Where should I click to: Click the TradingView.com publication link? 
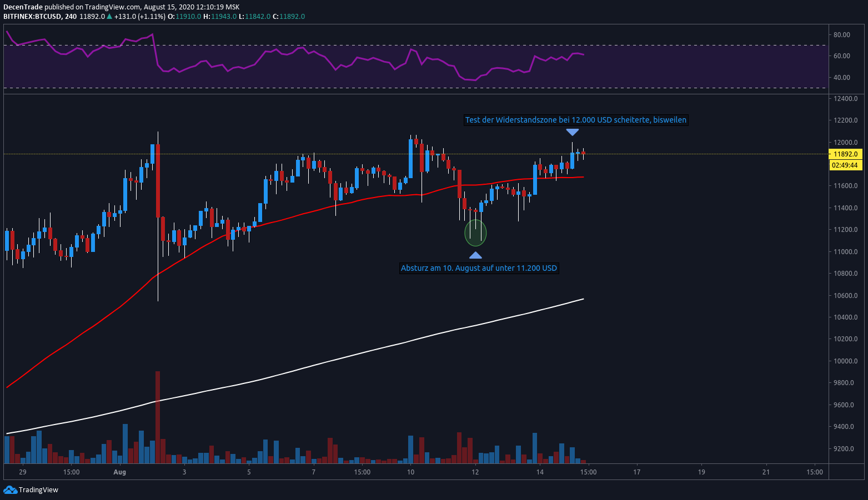pyautogui.click(x=111, y=7)
